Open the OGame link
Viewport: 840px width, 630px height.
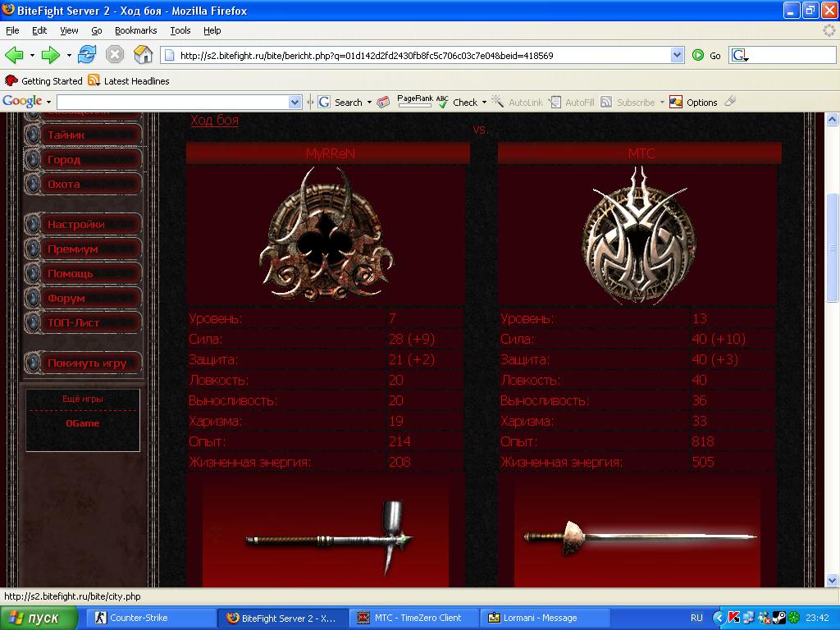(x=83, y=423)
